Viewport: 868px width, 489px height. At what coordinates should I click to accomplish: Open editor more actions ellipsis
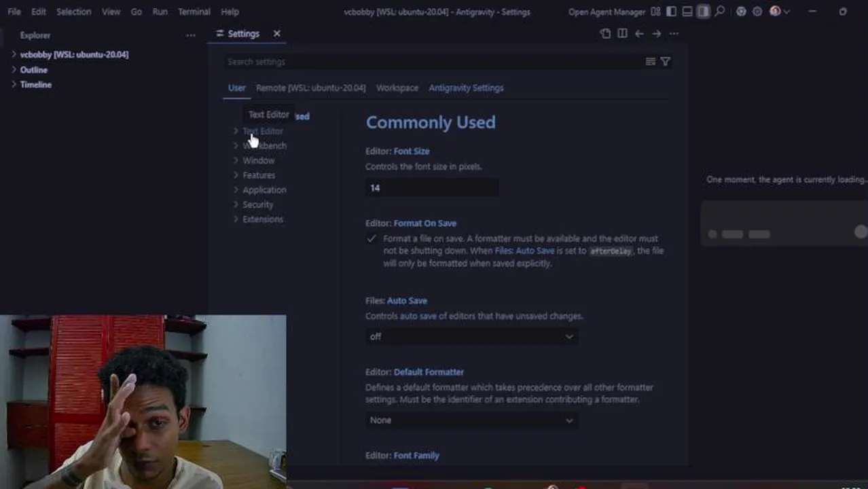[674, 33]
